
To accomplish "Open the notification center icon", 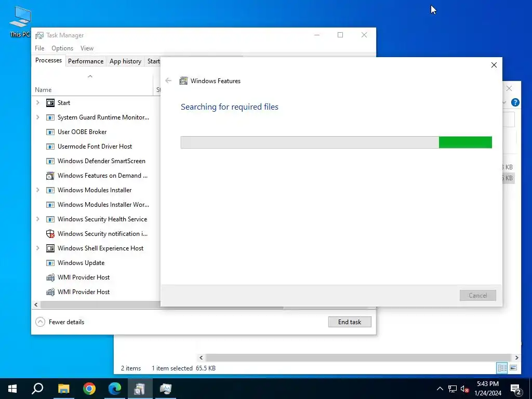I will [x=516, y=389].
